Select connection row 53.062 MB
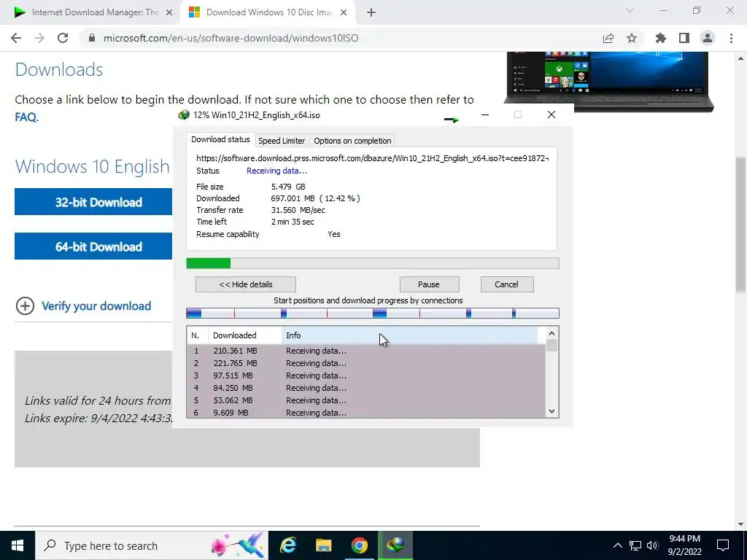 coord(366,400)
